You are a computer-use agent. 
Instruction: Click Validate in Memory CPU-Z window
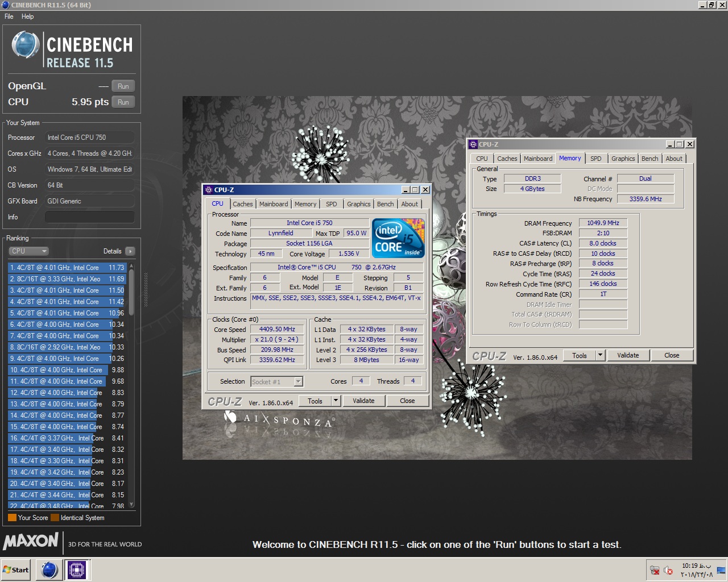coord(628,355)
